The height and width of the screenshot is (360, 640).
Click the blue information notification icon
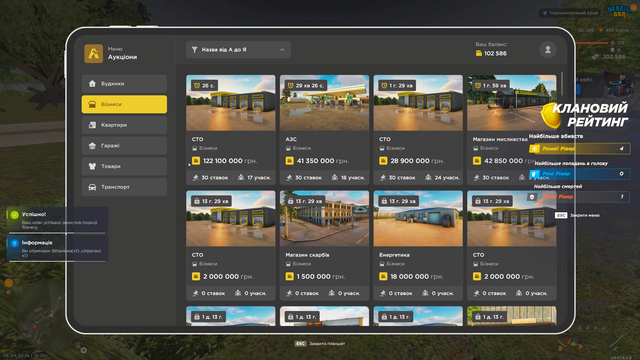pyautogui.click(x=15, y=243)
